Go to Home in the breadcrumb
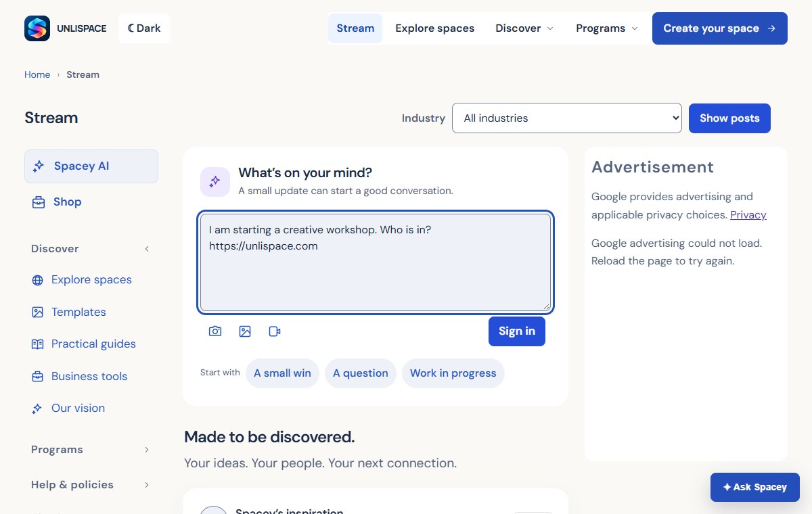The height and width of the screenshot is (514, 812). tap(37, 75)
